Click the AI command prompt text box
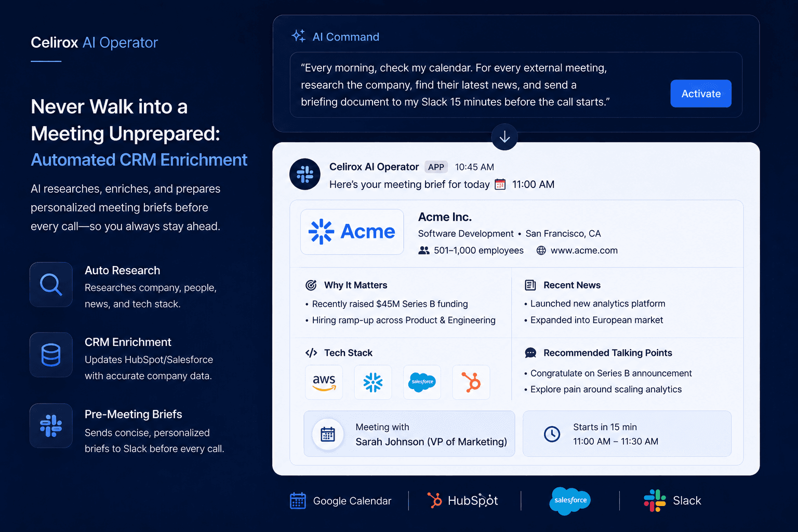Image resolution: width=798 pixels, height=532 pixels. click(x=516, y=85)
